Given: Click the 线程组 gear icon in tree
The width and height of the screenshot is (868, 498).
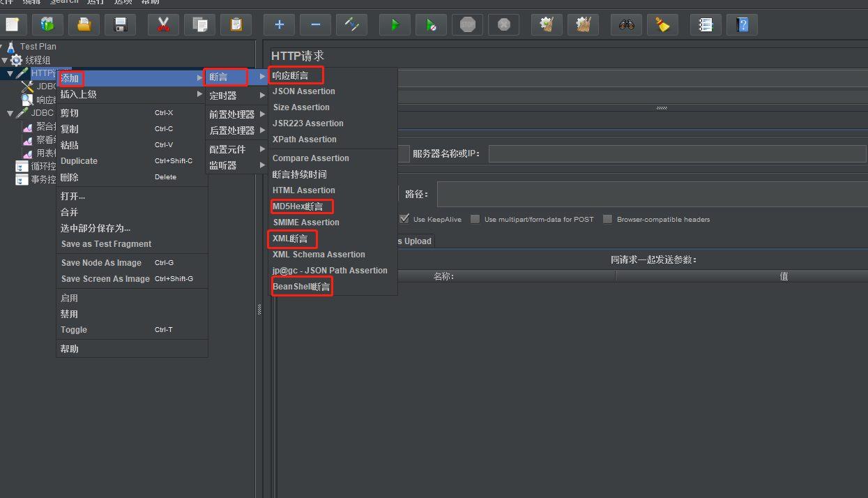Looking at the screenshot, I should [17, 60].
